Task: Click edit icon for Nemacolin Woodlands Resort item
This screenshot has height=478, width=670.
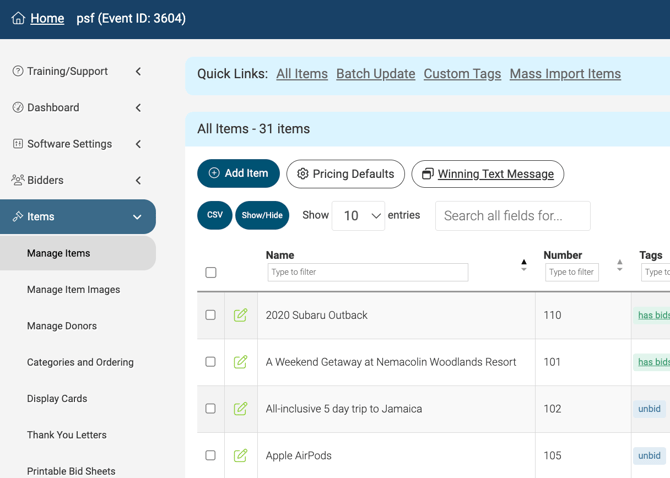Action: tap(240, 362)
